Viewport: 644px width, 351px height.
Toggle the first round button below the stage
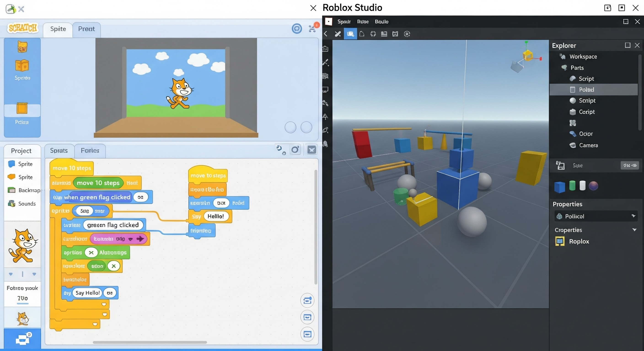(x=290, y=128)
